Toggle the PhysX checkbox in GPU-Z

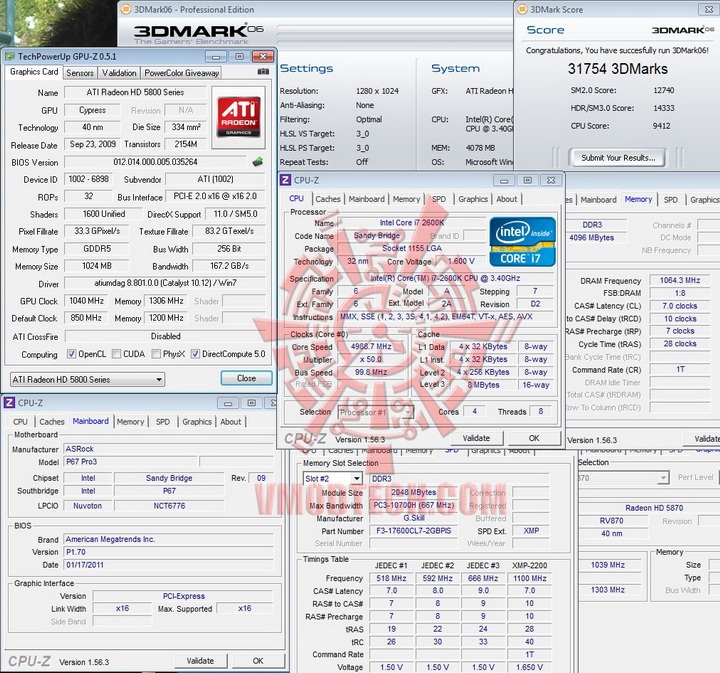pyautogui.click(x=156, y=354)
